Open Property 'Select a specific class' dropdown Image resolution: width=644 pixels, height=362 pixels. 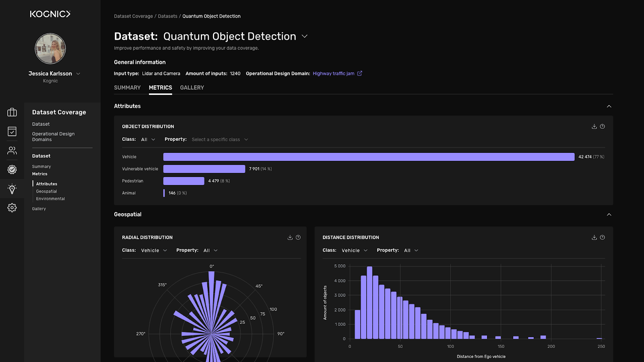point(220,140)
